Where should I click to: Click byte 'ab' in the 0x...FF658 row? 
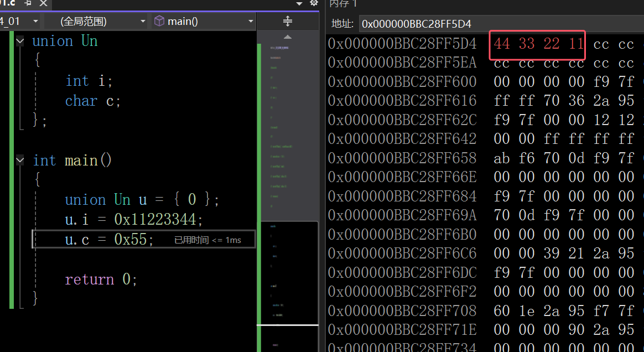502,158
